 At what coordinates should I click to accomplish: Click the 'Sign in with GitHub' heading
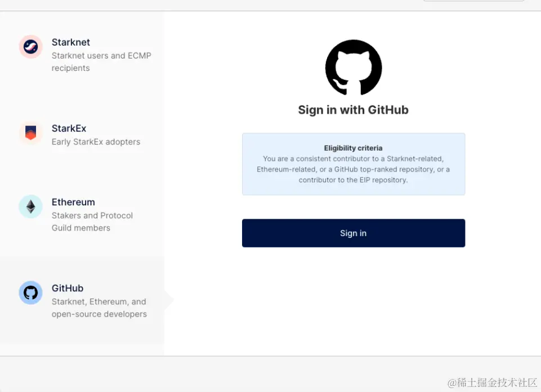coord(354,110)
